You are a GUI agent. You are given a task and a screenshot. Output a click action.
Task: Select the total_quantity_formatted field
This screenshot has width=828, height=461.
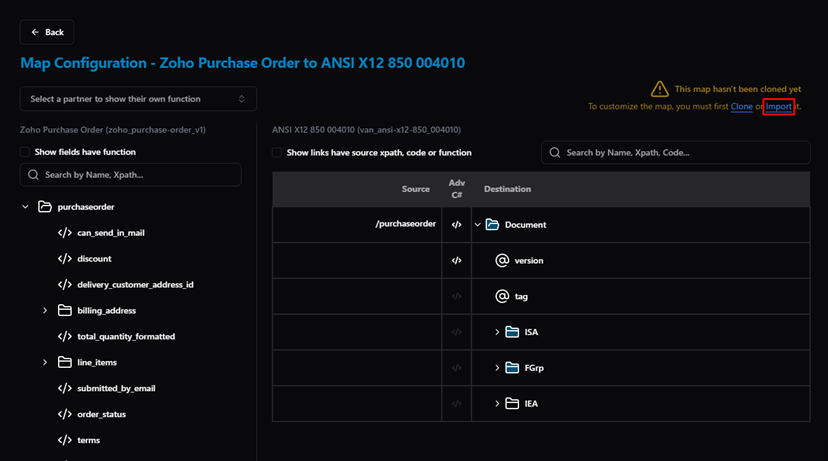(x=126, y=336)
